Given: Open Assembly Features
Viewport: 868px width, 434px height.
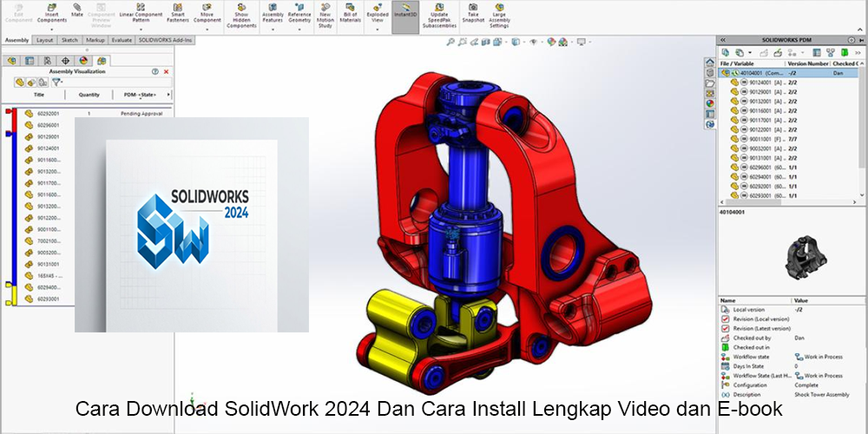Looking at the screenshot, I should pos(273,13).
